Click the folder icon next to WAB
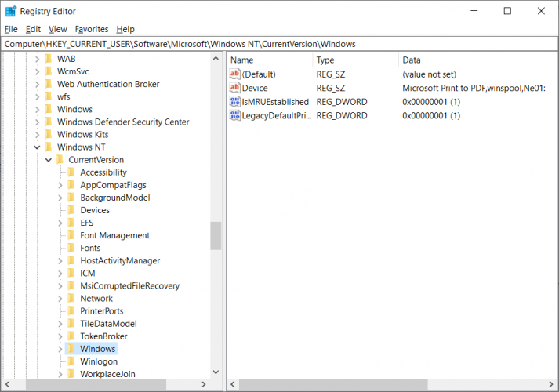The height and width of the screenshot is (392, 559). coord(49,59)
